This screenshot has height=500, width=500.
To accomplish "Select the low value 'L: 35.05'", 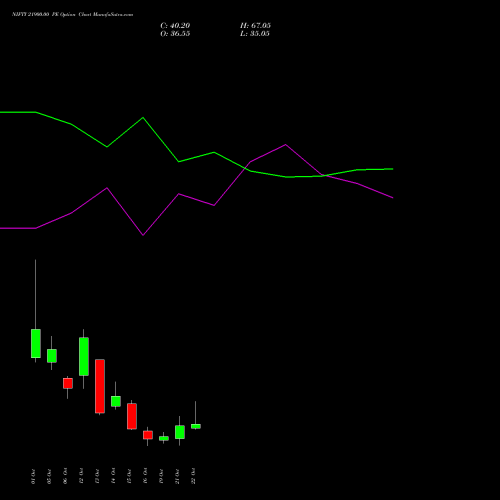I will coord(255,34).
